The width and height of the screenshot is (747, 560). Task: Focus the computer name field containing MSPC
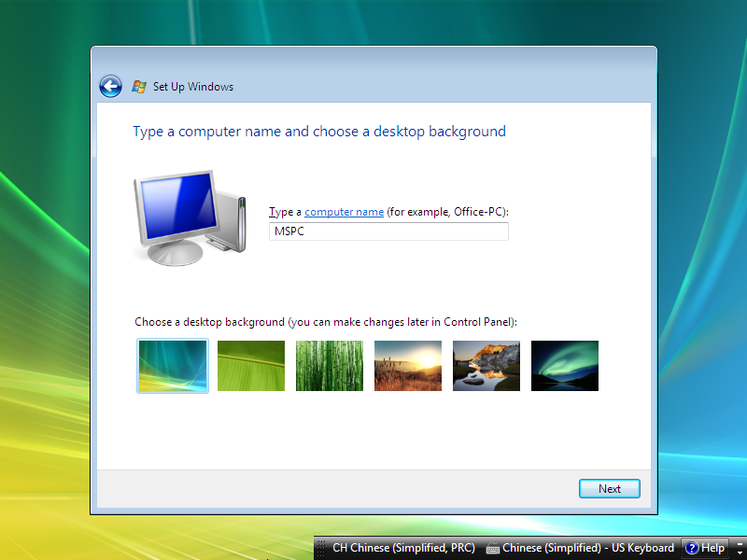click(388, 231)
